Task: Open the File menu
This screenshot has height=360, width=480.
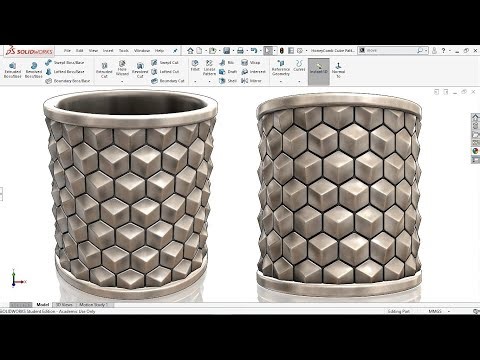Action: point(67,51)
